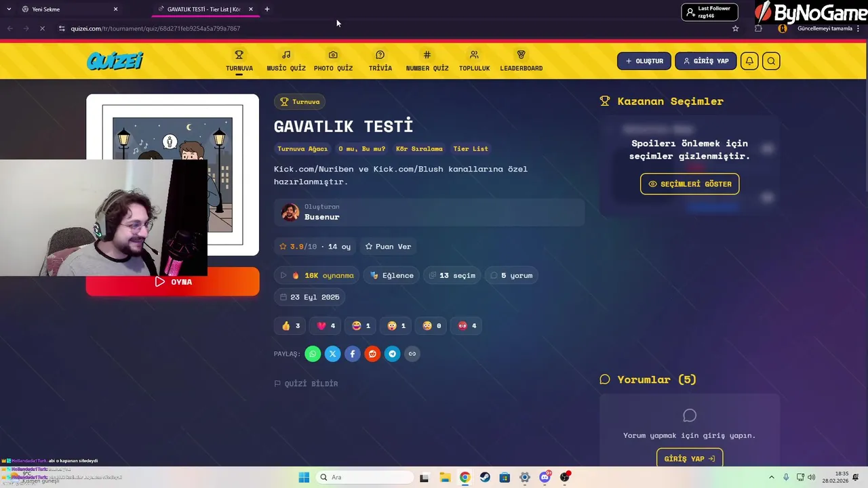This screenshot has width=868, height=488.
Task: Open the Photo Quiz section
Action: coord(333,61)
